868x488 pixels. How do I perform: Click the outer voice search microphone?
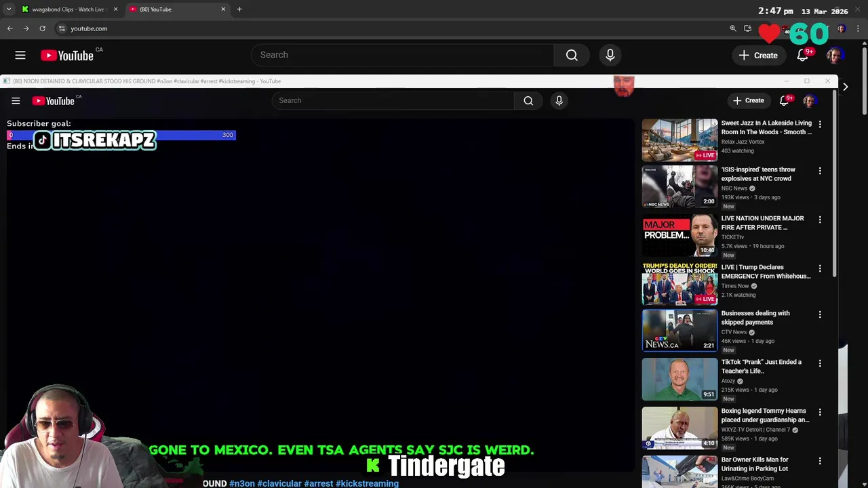coord(610,55)
